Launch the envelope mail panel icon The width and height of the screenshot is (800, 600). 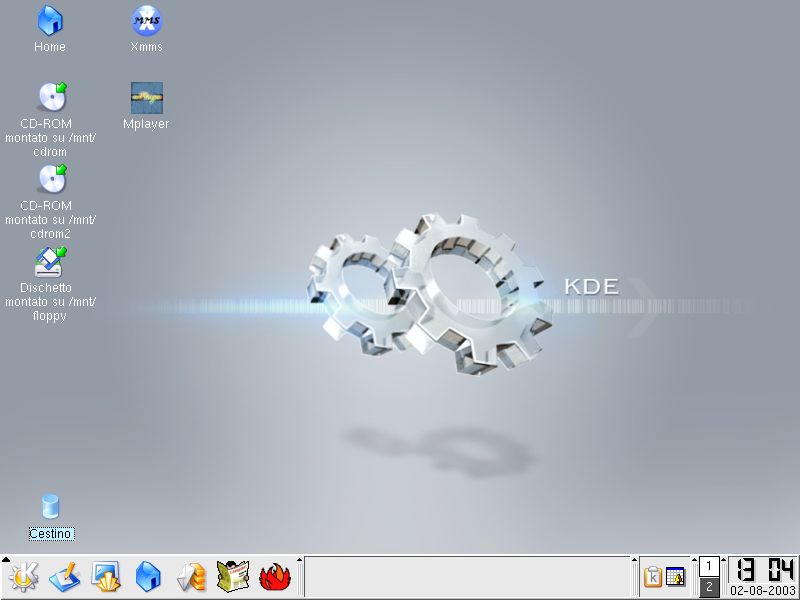[191, 577]
